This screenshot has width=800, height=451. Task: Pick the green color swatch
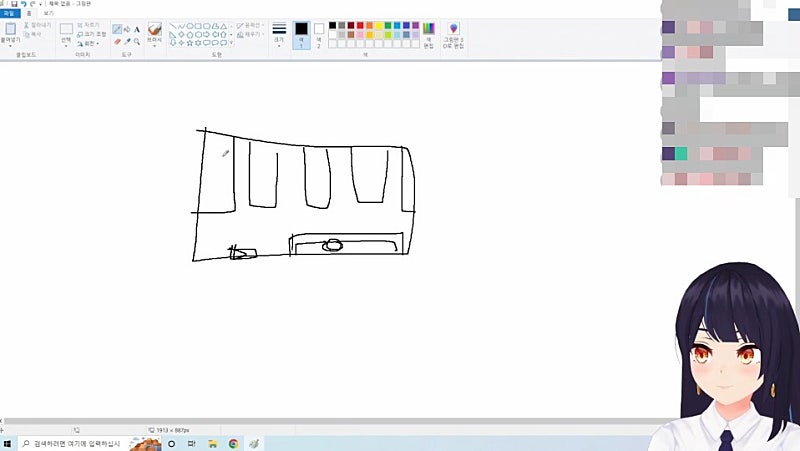388,25
